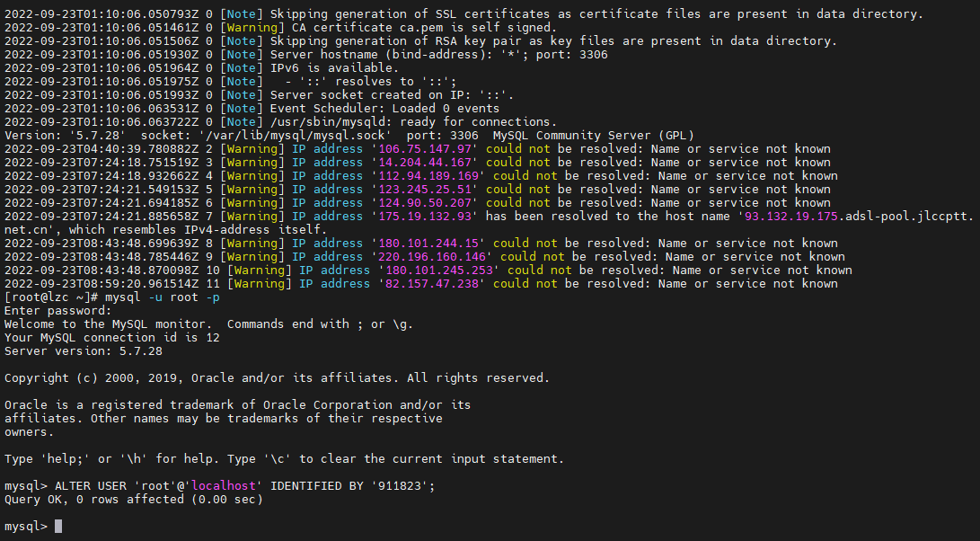Click the IP address '14.204.44.167'
The image size is (980, 541).
tap(428, 163)
